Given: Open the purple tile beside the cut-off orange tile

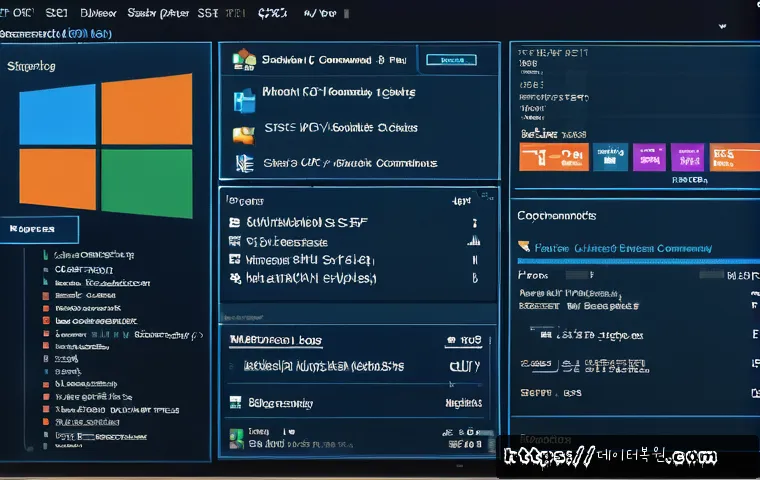Looking at the screenshot, I should [x=687, y=157].
